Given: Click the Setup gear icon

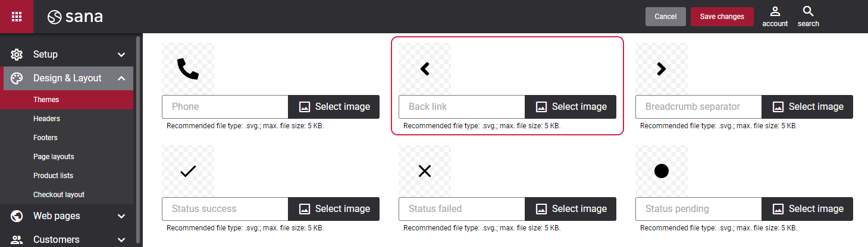Looking at the screenshot, I should pos(17,55).
